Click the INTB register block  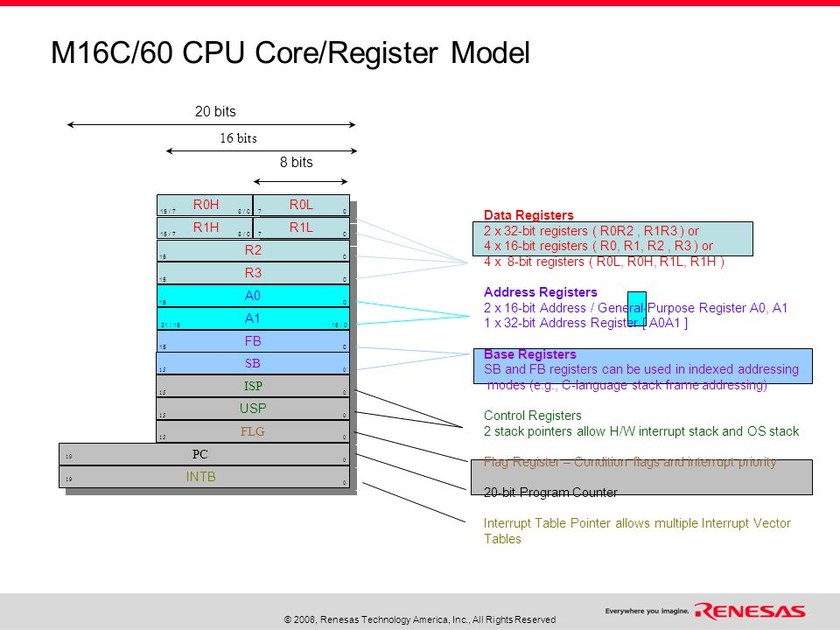point(204,477)
